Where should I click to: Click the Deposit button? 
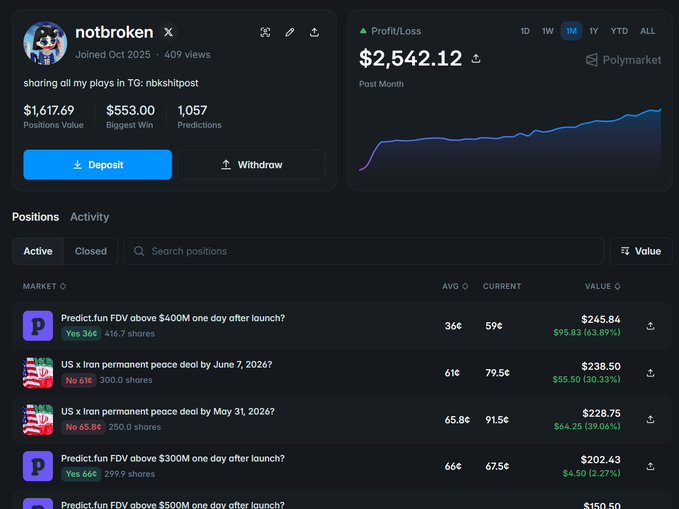coord(97,165)
